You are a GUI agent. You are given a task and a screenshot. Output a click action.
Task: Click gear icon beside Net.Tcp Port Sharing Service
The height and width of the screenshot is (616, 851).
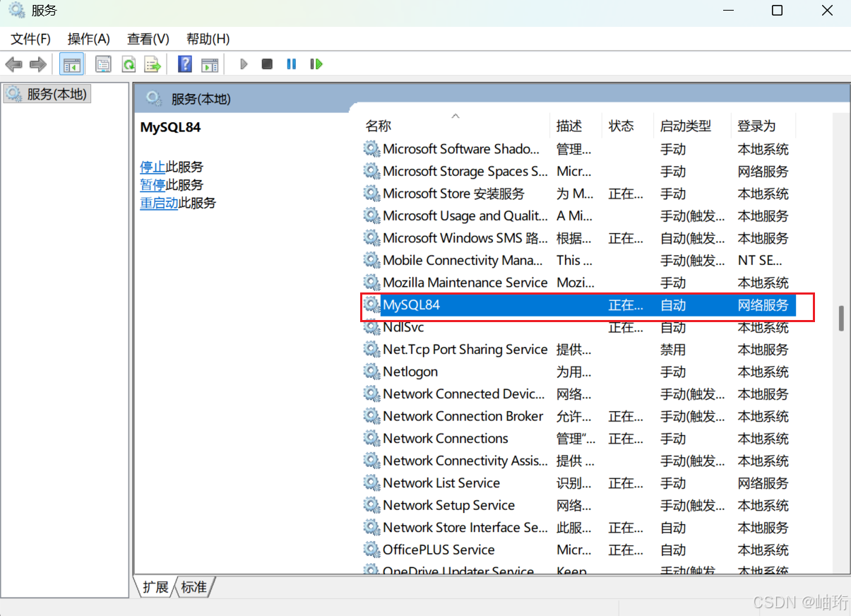(371, 350)
